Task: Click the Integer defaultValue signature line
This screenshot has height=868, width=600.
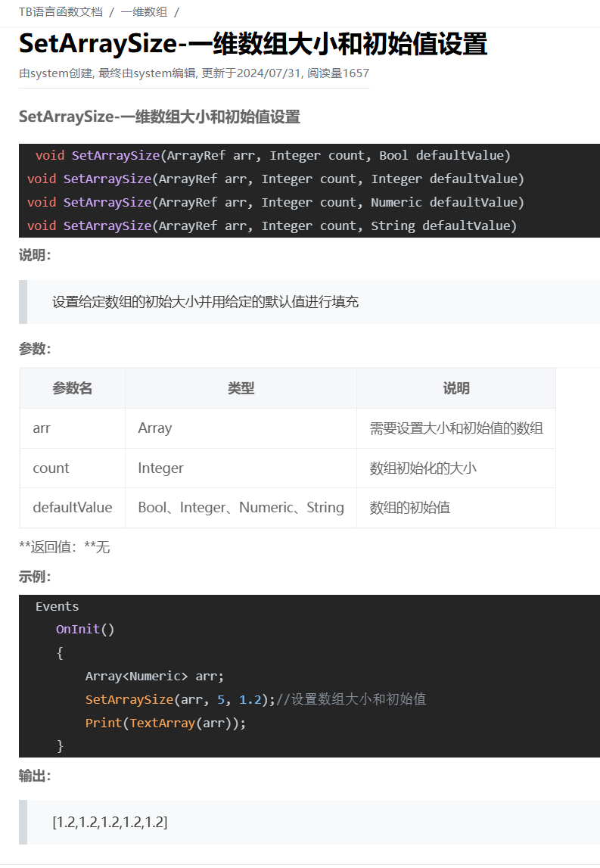Action: pos(275,179)
